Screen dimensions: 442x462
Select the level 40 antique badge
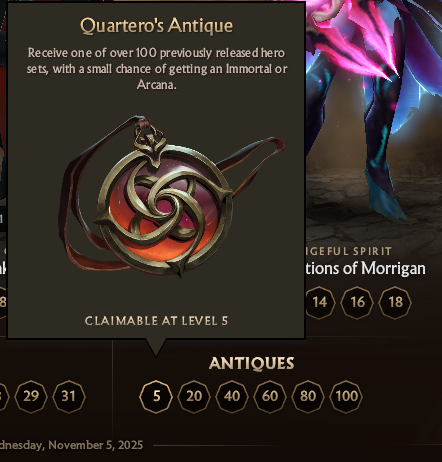[232, 397]
